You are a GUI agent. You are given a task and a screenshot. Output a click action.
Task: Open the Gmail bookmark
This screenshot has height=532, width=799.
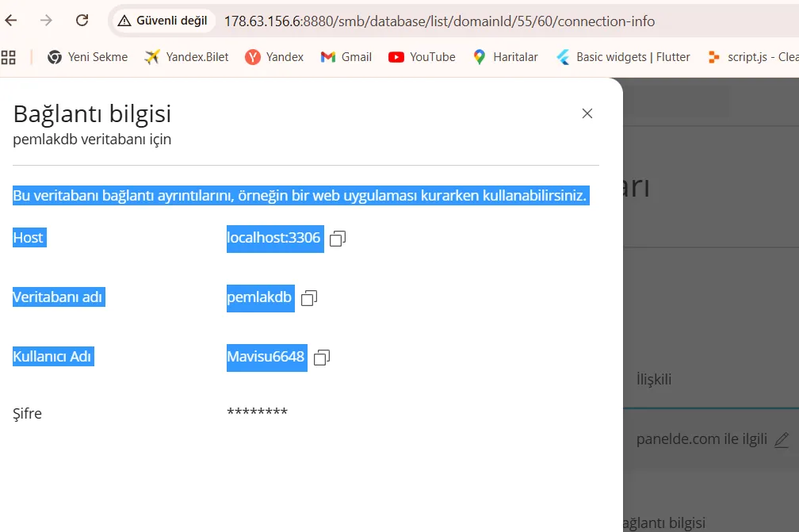point(346,57)
